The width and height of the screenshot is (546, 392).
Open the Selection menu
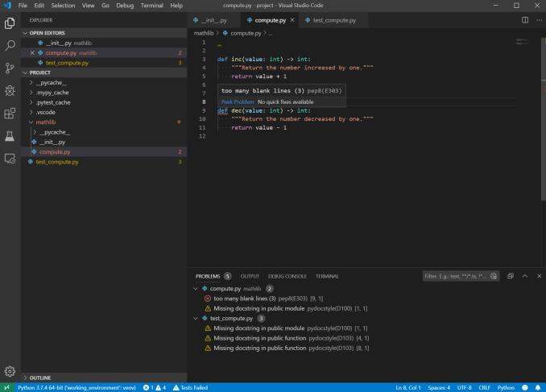(x=63, y=5)
